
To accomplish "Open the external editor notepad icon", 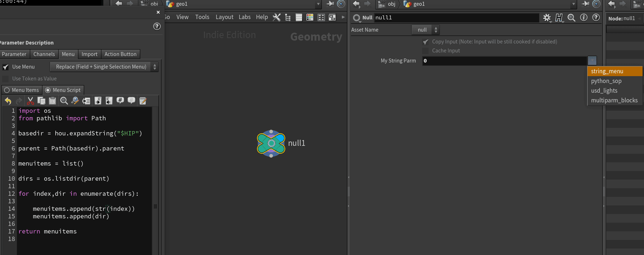I will pyautogui.click(x=143, y=101).
